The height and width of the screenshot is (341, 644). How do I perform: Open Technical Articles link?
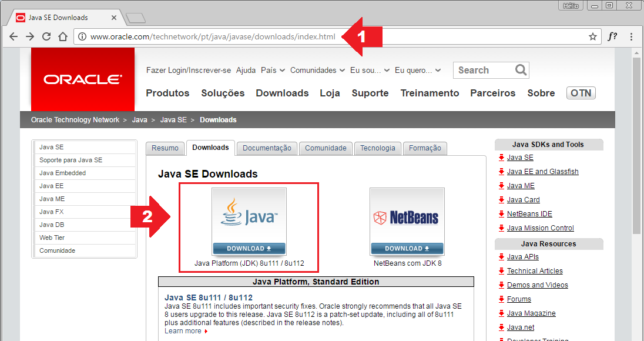point(535,271)
